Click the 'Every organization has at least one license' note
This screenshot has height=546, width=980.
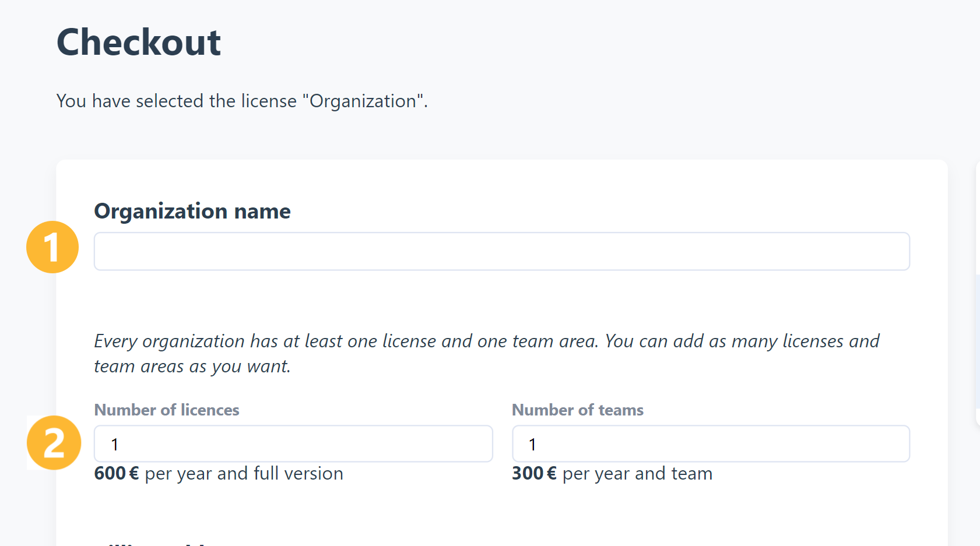coord(487,353)
